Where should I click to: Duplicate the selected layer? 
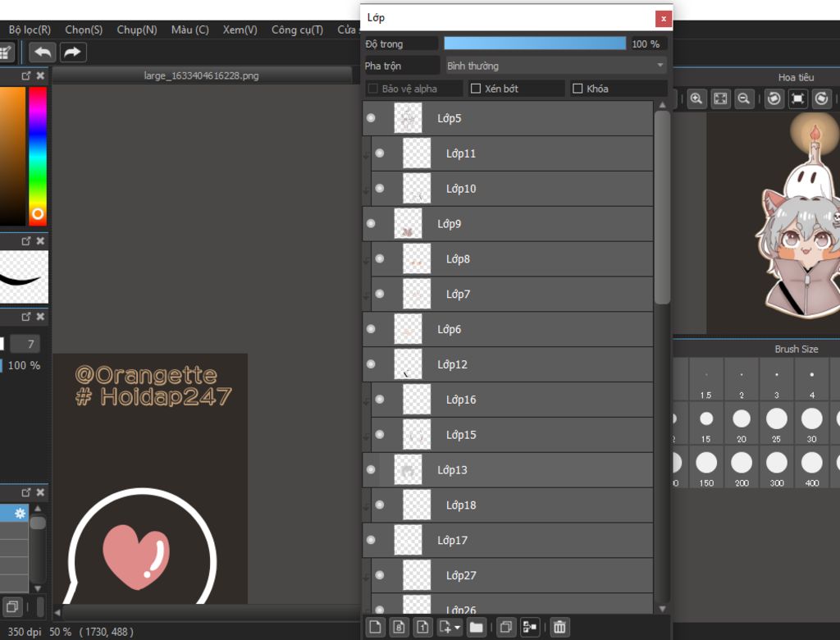(505, 627)
